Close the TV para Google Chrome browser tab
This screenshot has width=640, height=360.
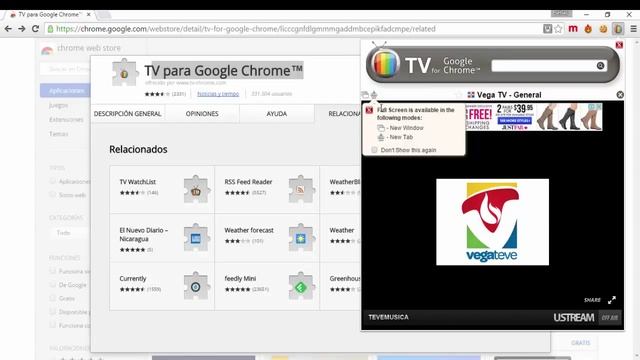click(89, 14)
